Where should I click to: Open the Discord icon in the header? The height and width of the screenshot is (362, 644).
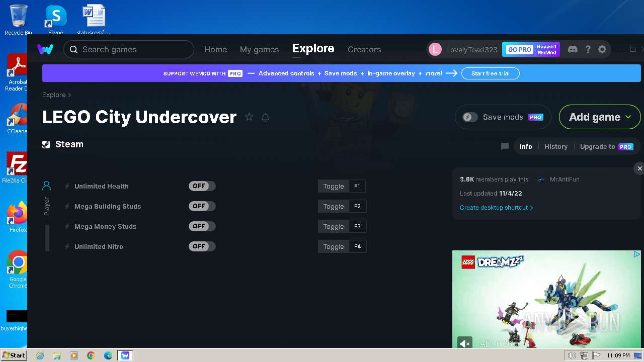click(x=573, y=49)
